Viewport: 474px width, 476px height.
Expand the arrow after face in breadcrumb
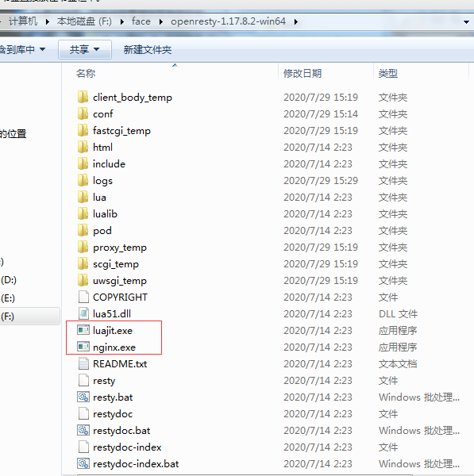[x=160, y=21]
